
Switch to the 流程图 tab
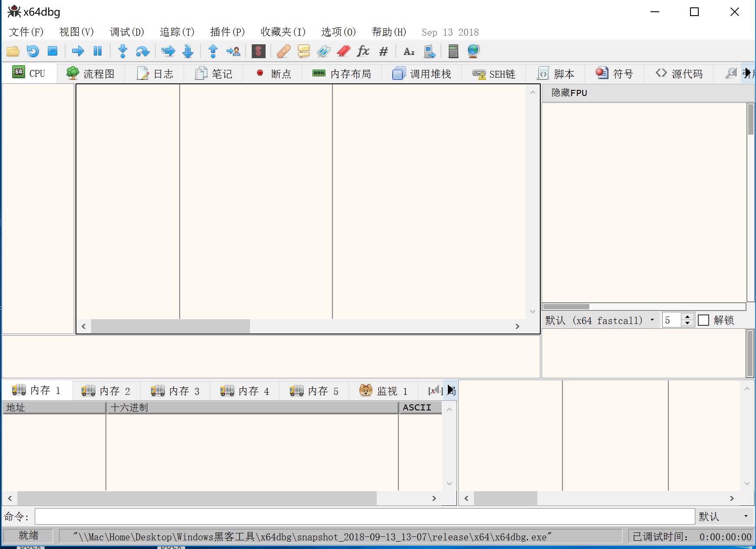(90, 73)
